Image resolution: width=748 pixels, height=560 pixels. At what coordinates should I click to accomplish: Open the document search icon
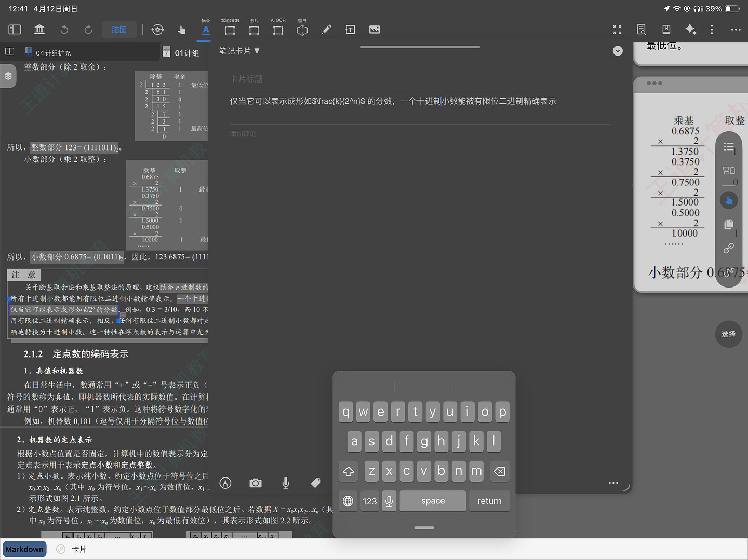click(x=642, y=30)
